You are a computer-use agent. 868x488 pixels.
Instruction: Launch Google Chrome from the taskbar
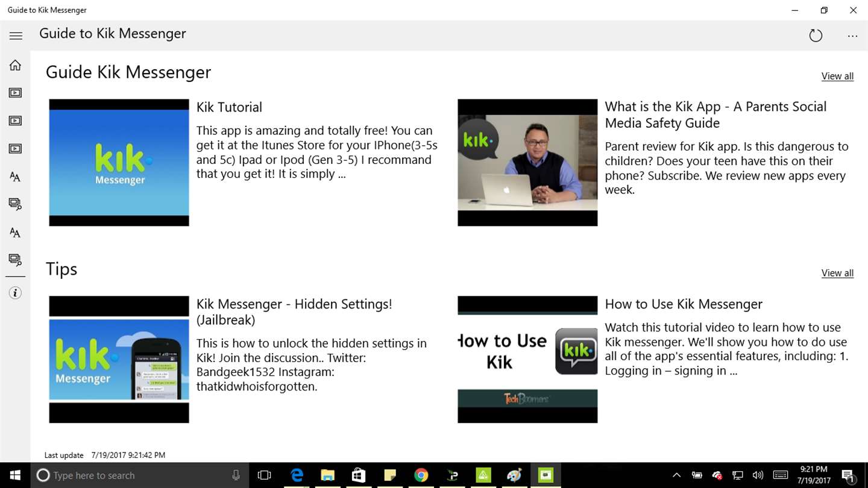[421, 475]
